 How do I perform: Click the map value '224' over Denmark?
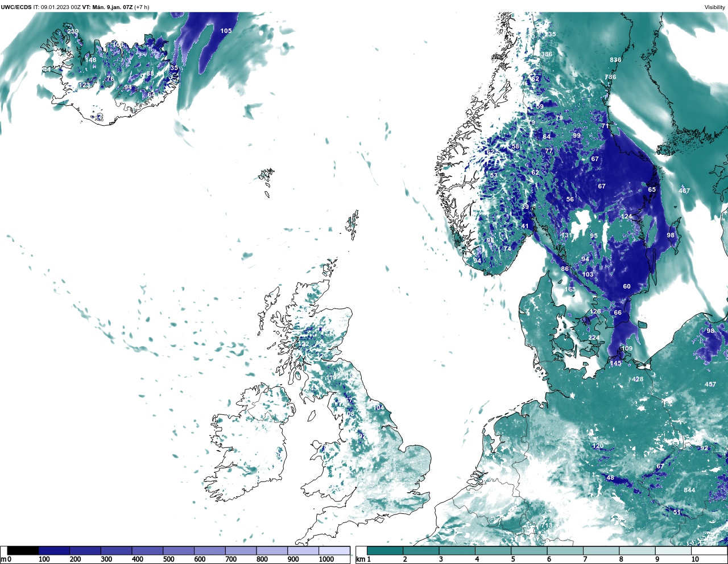click(594, 337)
